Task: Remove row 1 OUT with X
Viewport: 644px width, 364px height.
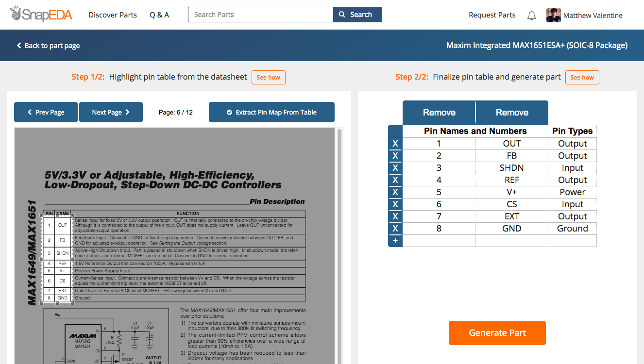Action: (395, 144)
